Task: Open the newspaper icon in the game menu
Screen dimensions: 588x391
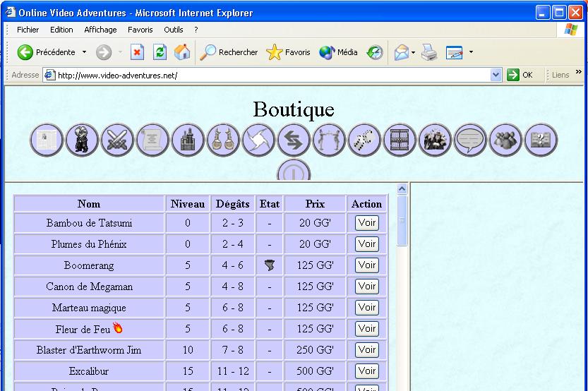Action: (x=47, y=140)
